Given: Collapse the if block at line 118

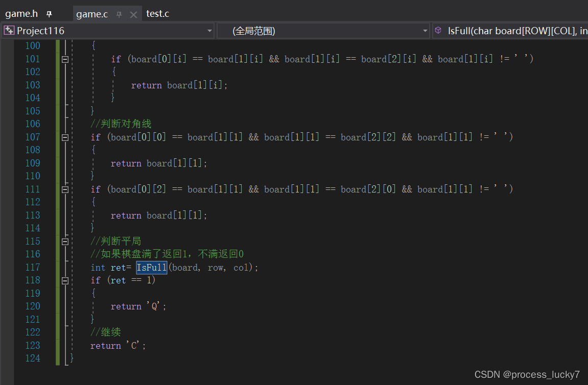Looking at the screenshot, I should click(x=65, y=281).
